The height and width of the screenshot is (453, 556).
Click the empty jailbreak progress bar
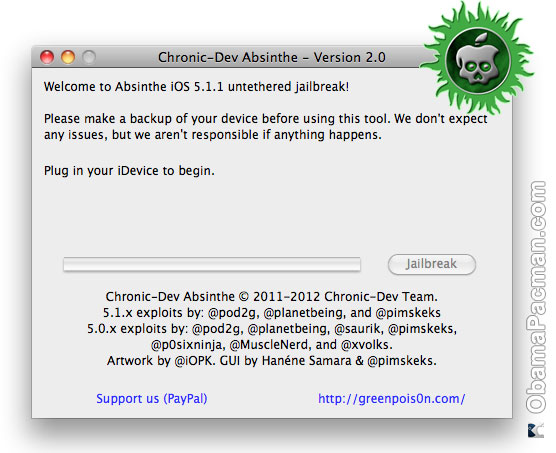click(x=212, y=264)
